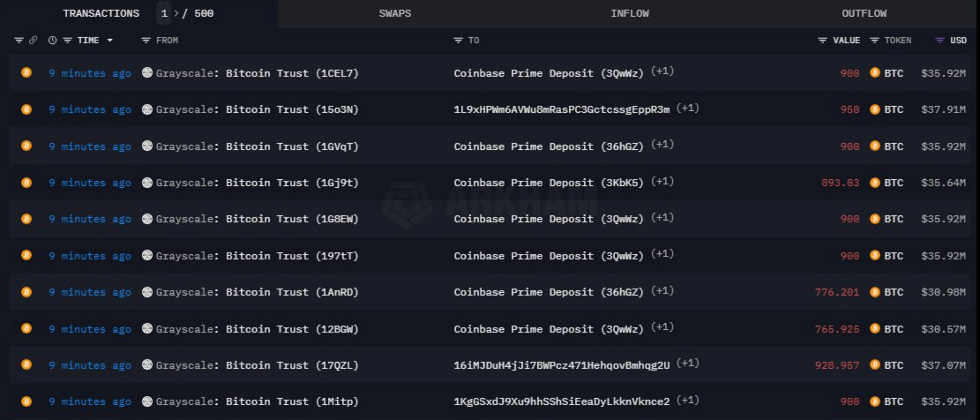The width and height of the screenshot is (980, 420).
Task: Open address 1KgGSxdJ9Xu9hhSShSiEeaDyLkknVknce2
Action: click(562, 401)
